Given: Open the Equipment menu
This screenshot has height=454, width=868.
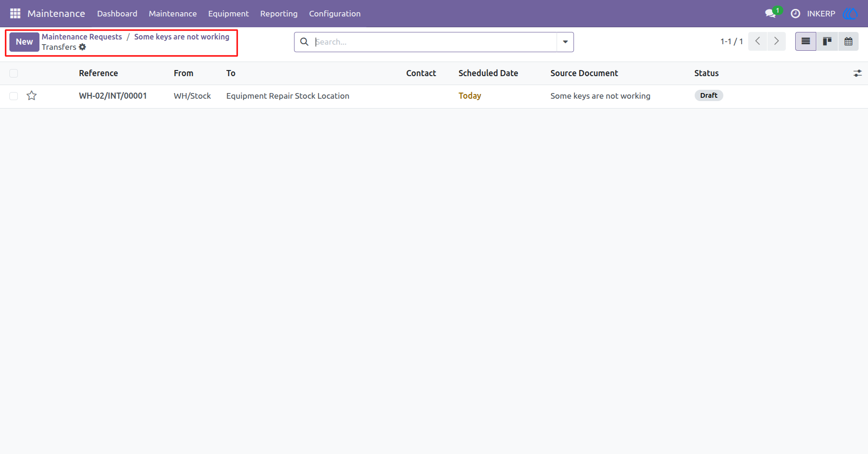Looking at the screenshot, I should pos(228,14).
